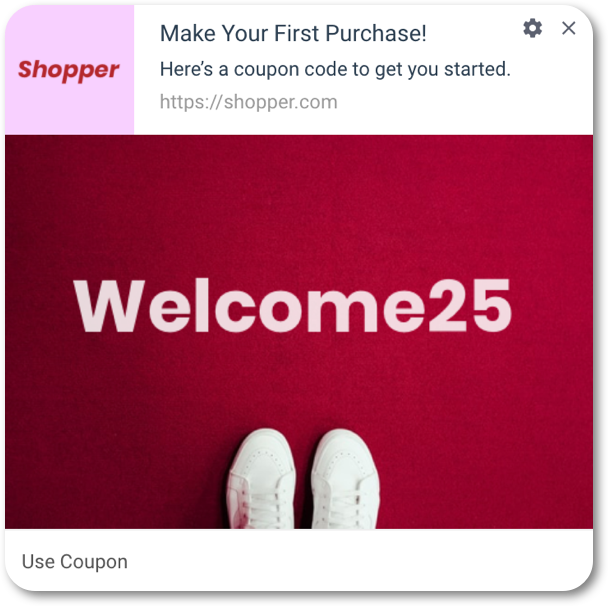608x606 pixels.
Task: Click the letter W of Welcome25
Action: (x=109, y=306)
